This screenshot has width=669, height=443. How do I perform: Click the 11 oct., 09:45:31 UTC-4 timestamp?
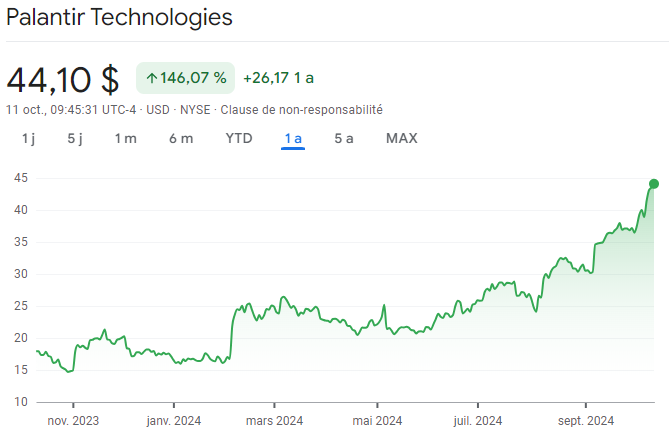pos(71,110)
